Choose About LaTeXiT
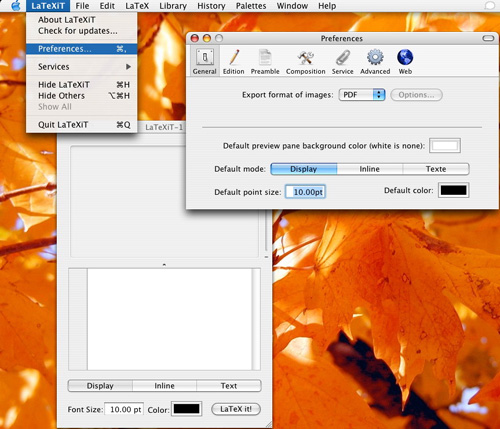Image resolution: width=500 pixels, height=429 pixels. [x=82, y=20]
